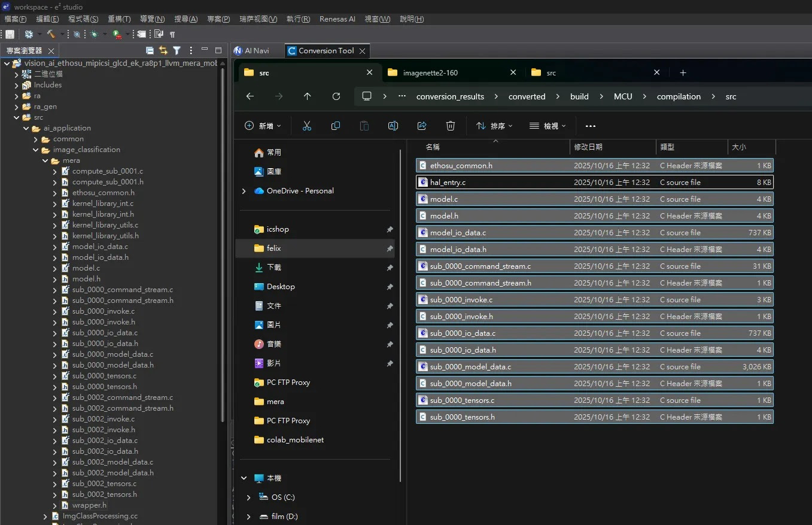Click the Save disk icon in toolbar

pos(10,34)
